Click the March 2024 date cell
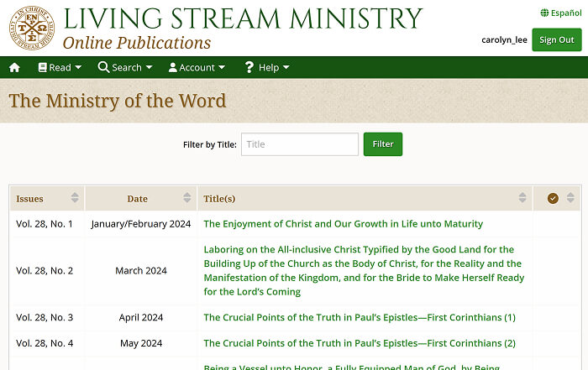The height and width of the screenshot is (370, 588). pyautogui.click(x=141, y=271)
